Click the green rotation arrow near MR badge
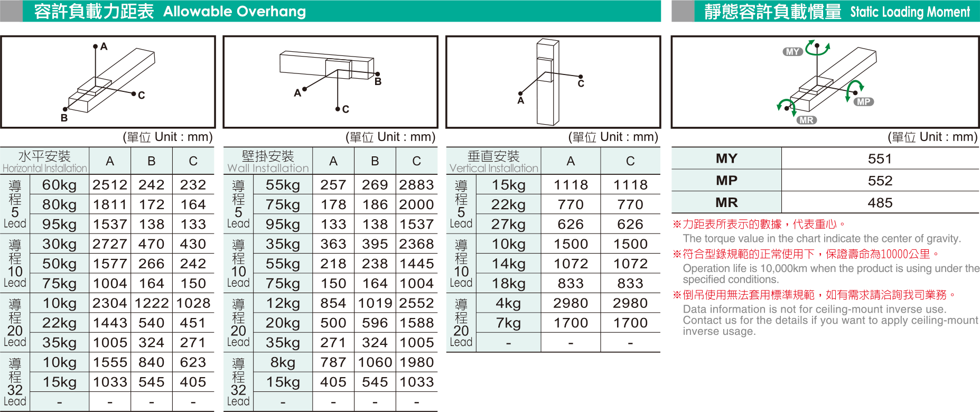The image size is (980, 412). [x=786, y=105]
